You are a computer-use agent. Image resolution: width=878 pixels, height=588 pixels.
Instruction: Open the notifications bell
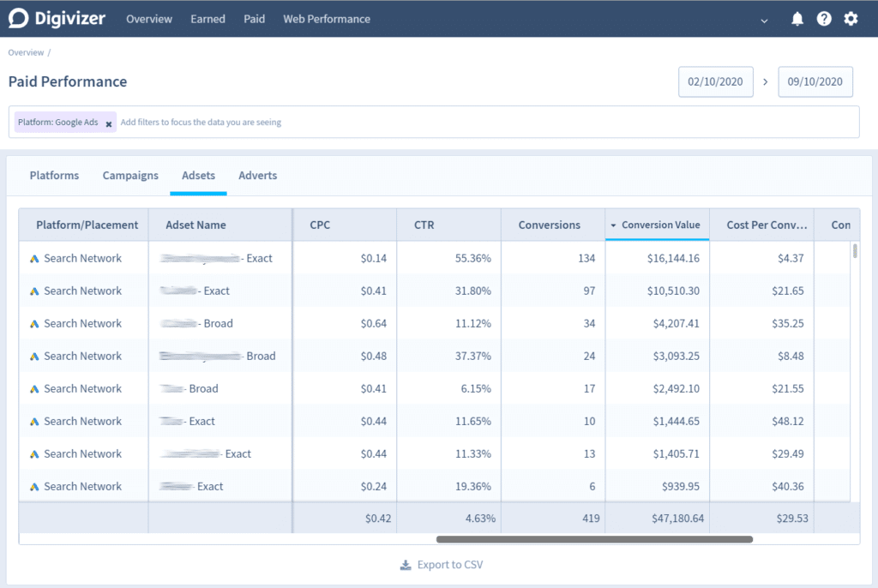797,19
